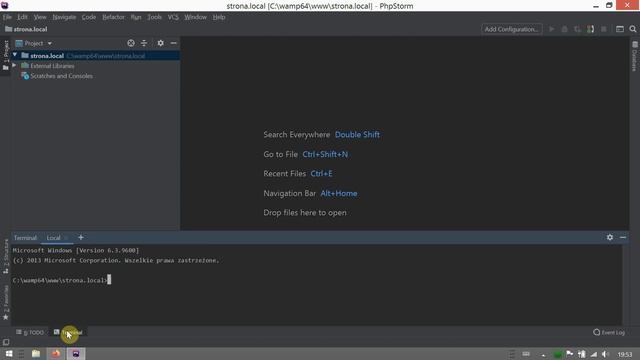This screenshot has height=360, width=640.
Task: Click the terminal panel vertical scrollbar
Action: point(626,284)
